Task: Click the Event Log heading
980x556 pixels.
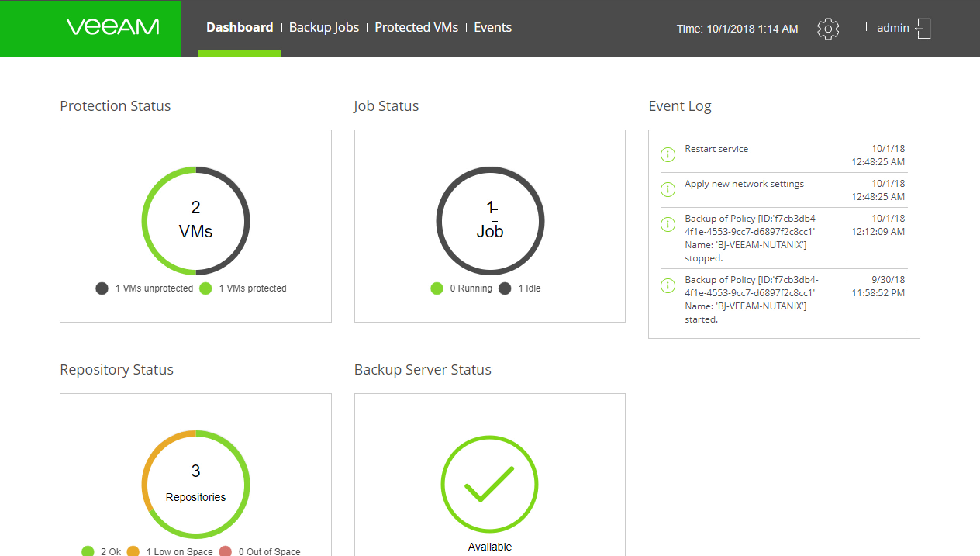Action: [680, 107]
